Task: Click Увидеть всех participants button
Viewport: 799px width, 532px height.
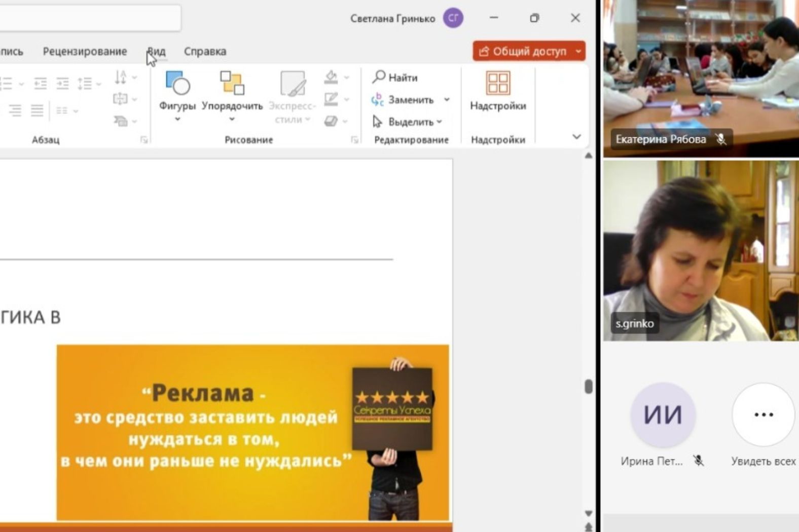Action: pos(763,415)
